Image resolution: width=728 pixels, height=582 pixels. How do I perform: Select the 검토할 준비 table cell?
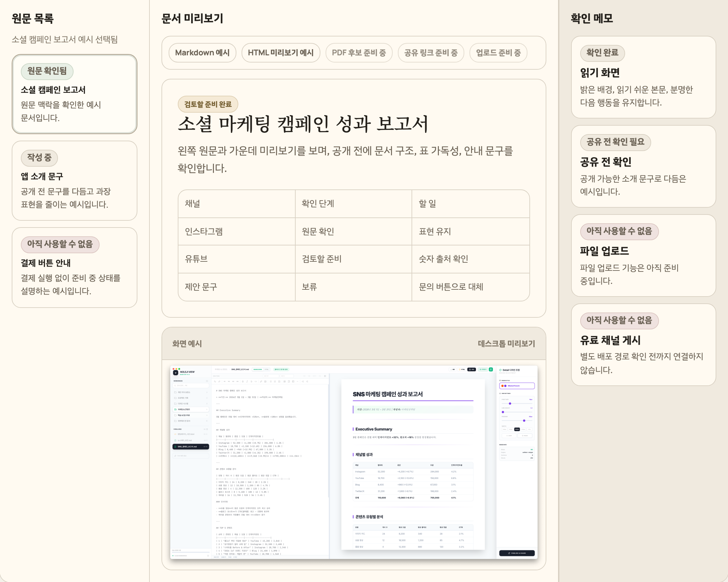coord(354,259)
